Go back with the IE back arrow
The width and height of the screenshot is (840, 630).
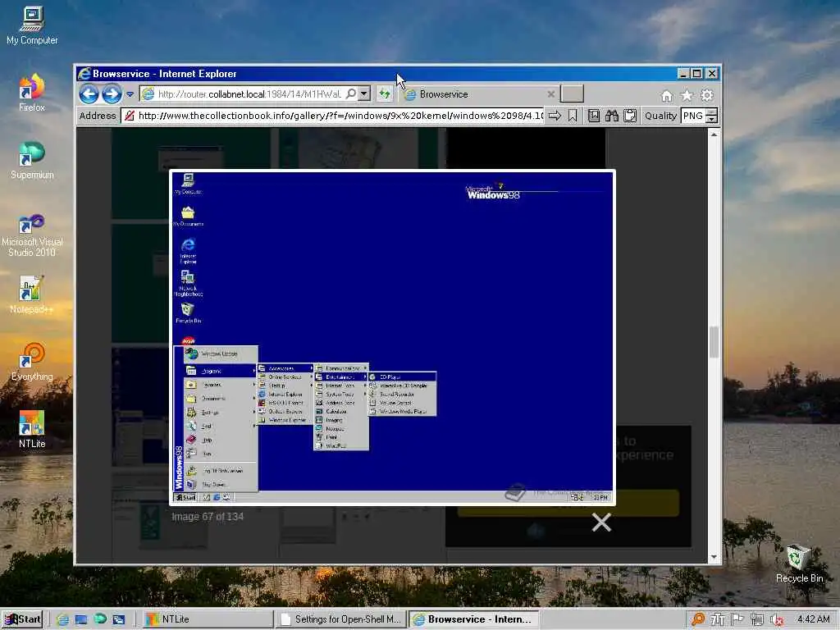pos(89,94)
